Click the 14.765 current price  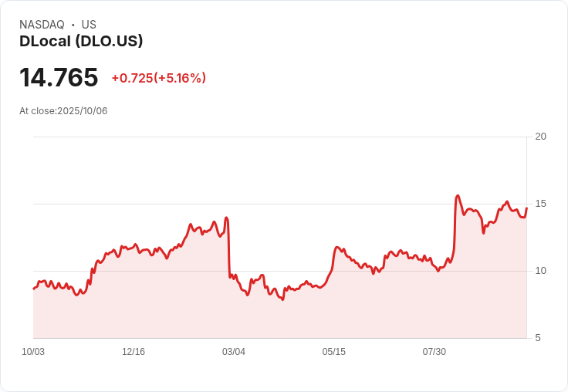(59, 78)
